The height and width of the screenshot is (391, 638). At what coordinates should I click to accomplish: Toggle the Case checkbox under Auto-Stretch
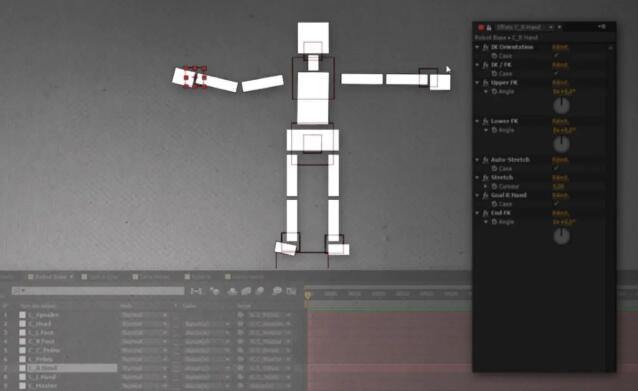tap(556, 168)
